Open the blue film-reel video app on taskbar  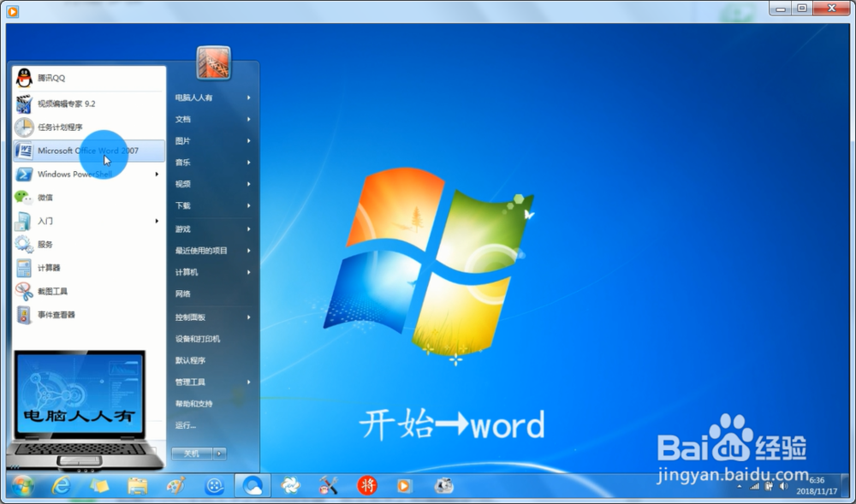point(214,485)
